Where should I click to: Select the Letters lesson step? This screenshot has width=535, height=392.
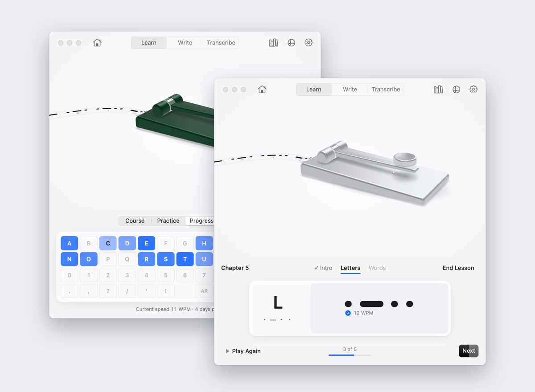[350, 268]
